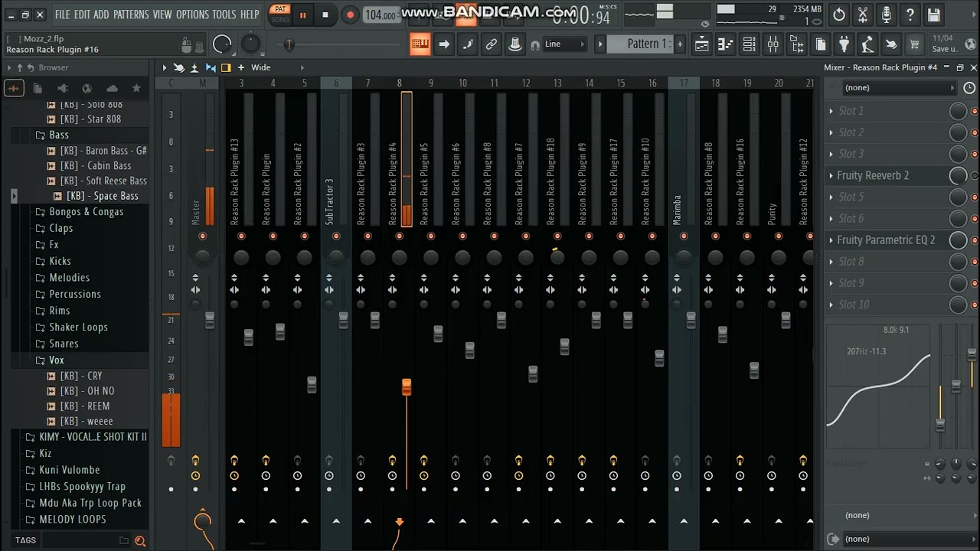This screenshot has width=980, height=551.
Task: Click the browser search magnifier icon
Action: tap(140, 541)
